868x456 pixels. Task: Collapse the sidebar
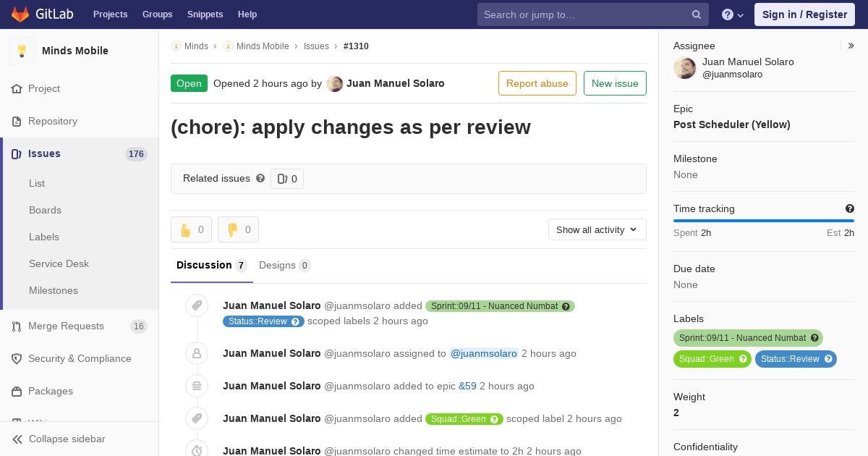click(x=80, y=439)
